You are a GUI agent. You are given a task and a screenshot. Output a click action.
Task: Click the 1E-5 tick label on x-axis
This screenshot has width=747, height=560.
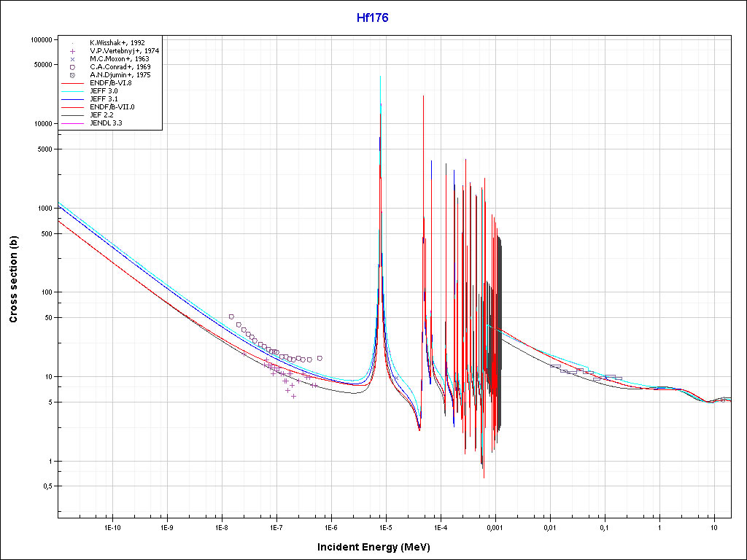[386, 526]
